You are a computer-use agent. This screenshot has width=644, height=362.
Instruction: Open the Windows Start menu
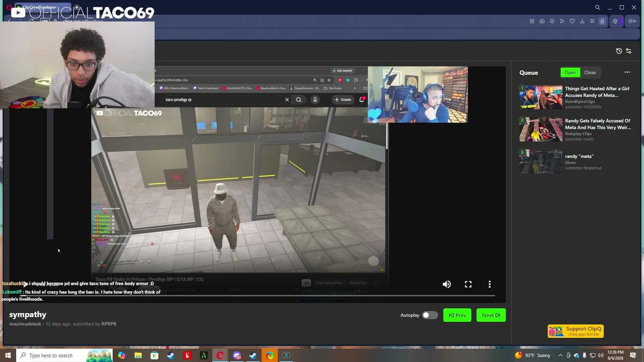(8, 355)
